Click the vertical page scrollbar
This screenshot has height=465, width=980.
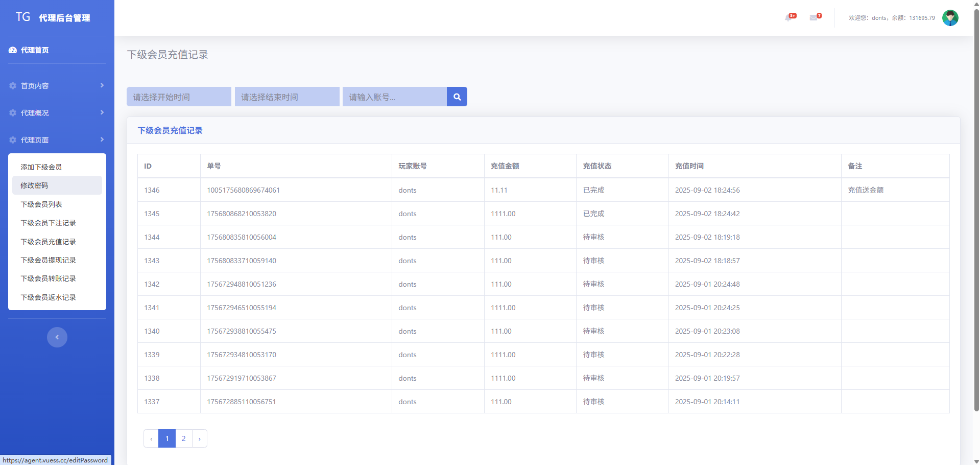pos(976,204)
